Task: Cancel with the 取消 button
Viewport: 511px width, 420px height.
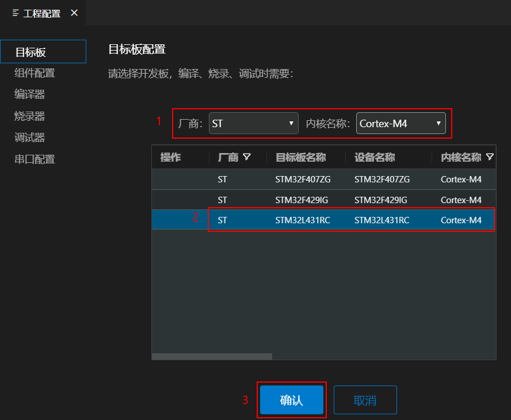Action: (x=365, y=400)
